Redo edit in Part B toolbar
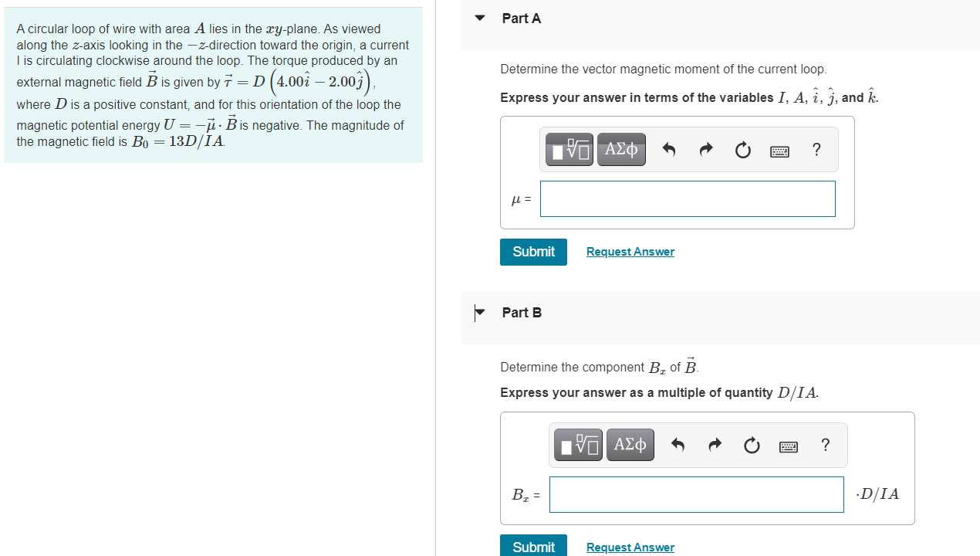Viewport: 980px width, 556px height. coord(715,445)
